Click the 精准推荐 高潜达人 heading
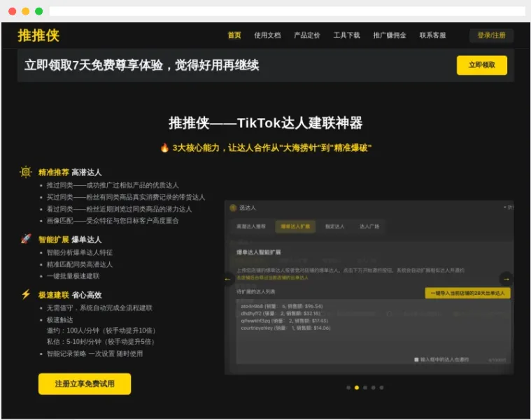 (x=70, y=173)
